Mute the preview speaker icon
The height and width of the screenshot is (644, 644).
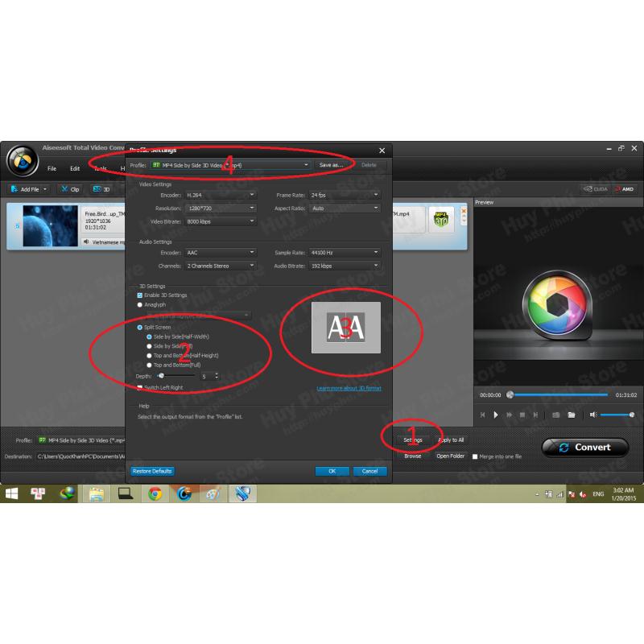(x=592, y=415)
